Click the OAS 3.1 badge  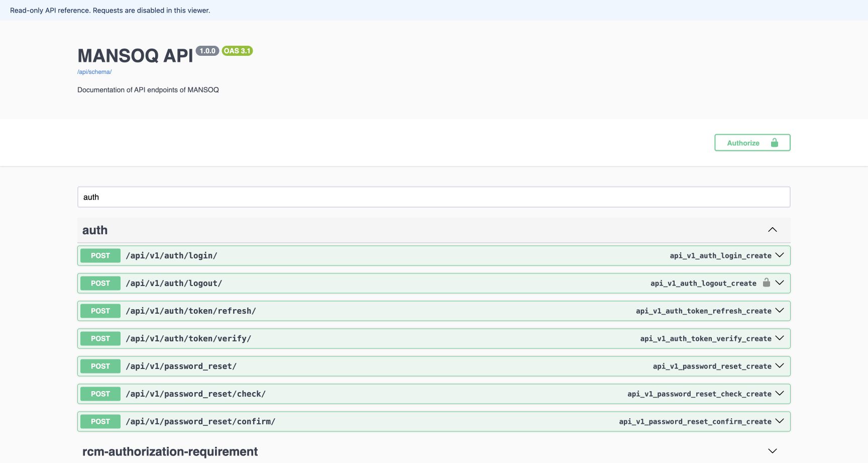[x=237, y=51]
